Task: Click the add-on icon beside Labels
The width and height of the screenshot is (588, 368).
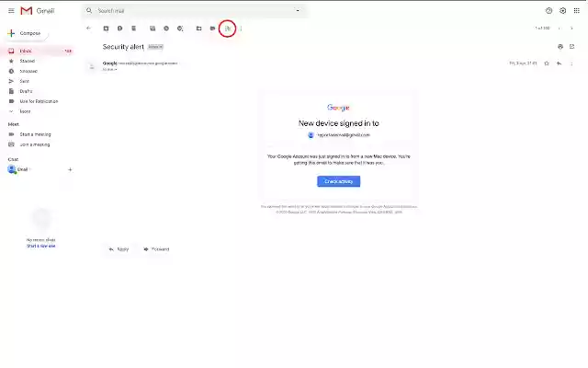Action: (x=227, y=29)
